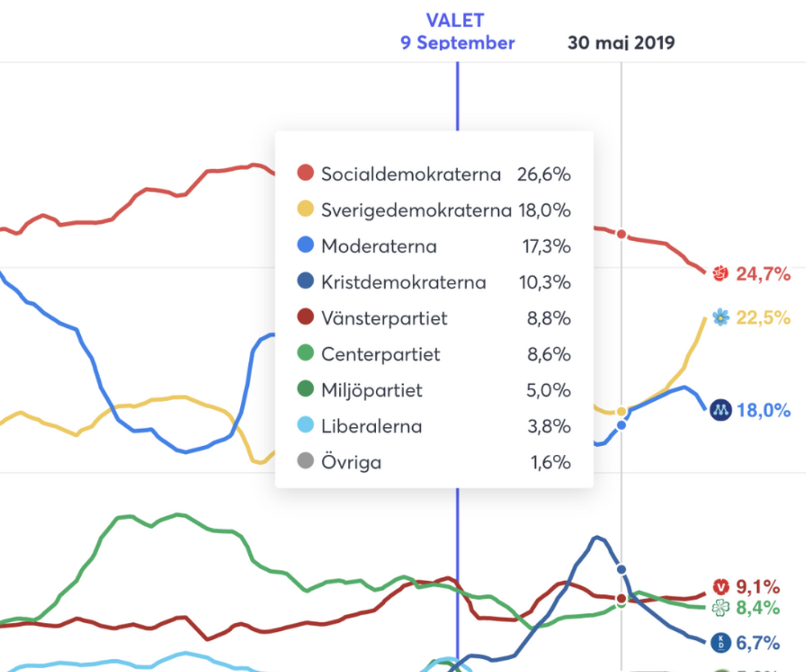
Task: Click the Centerpartiet clover party icon
Action: tap(720, 608)
